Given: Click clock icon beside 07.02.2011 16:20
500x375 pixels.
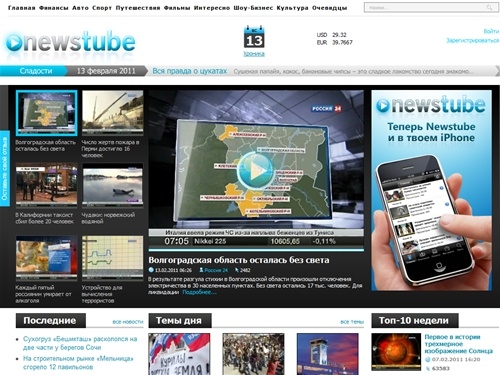Looking at the screenshot, I should [x=428, y=359].
